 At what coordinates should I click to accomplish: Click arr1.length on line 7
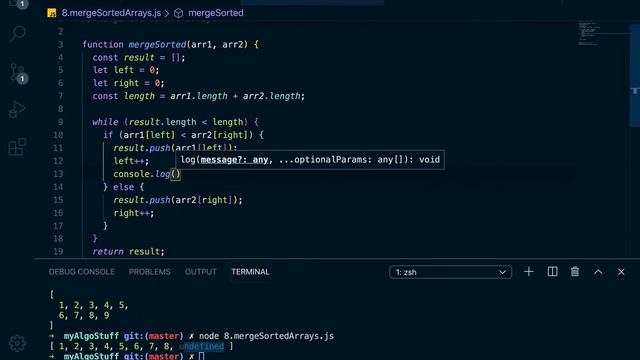click(199, 96)
